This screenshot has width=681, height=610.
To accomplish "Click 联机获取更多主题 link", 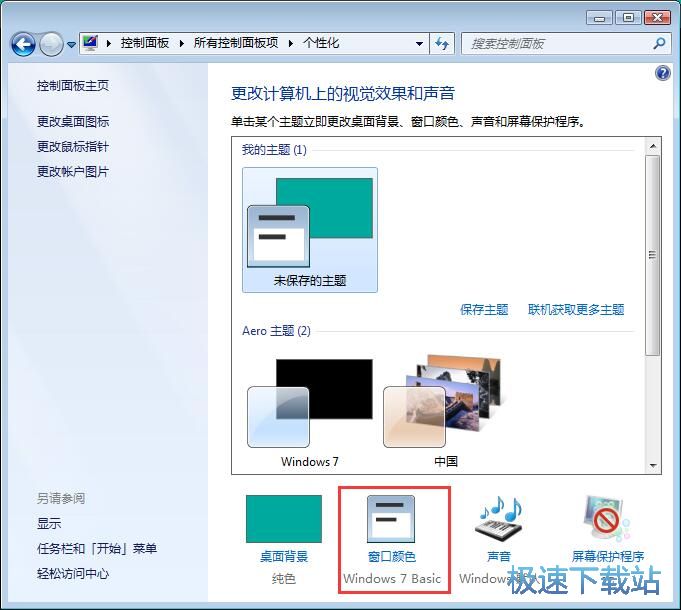I will point(576,310).
